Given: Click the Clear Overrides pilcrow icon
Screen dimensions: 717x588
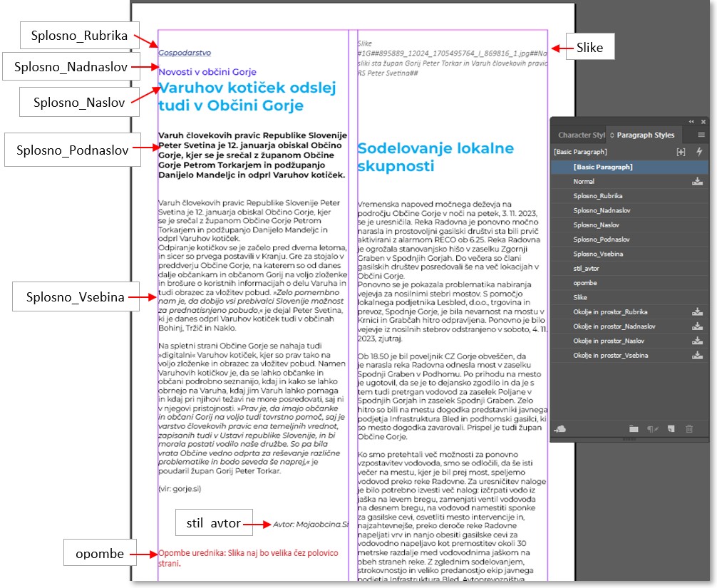Looking at the screenshot, I should pos(652,428).
